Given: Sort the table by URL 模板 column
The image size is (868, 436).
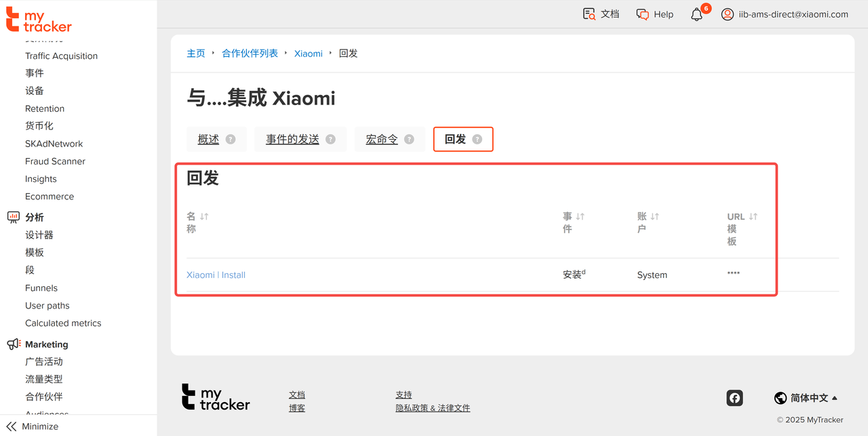Looking at the screenshot, I should [x=753, y=216].
